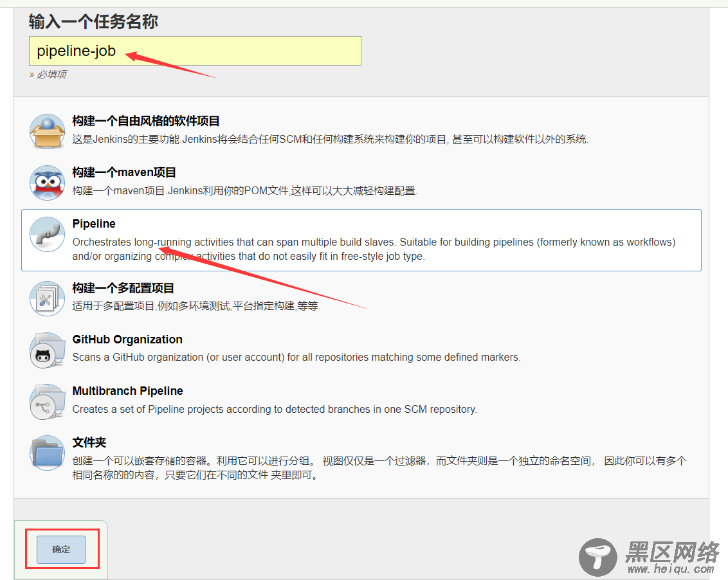Choose the 构建一个maven项目 title
This screenshot has width=728, height=580.
124,173
